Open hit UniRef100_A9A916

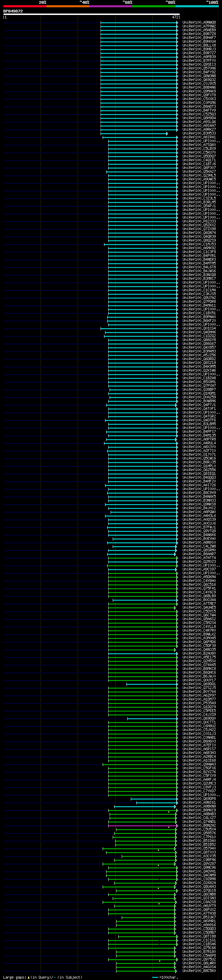[x=199, y=925]
